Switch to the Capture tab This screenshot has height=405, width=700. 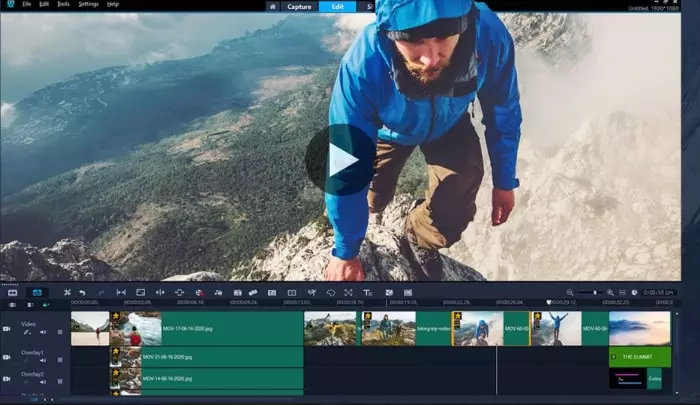click(x=299, y=7)
